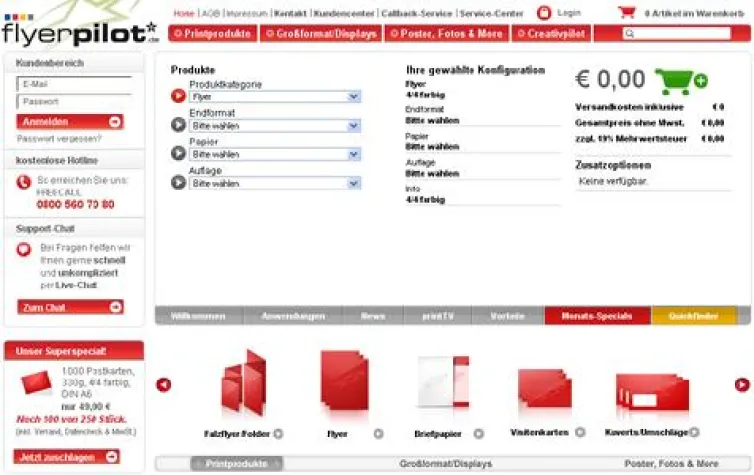The image size is (754, 475).
Task: Click the grey arrow icon beside Endformat
Action: click(x=178, y=125)
